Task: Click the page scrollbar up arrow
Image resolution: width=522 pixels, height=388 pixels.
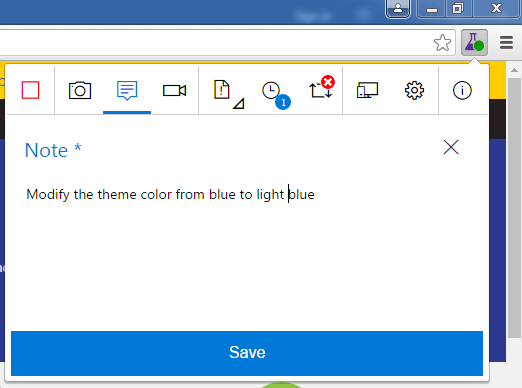Action: [x=514, y=70]
